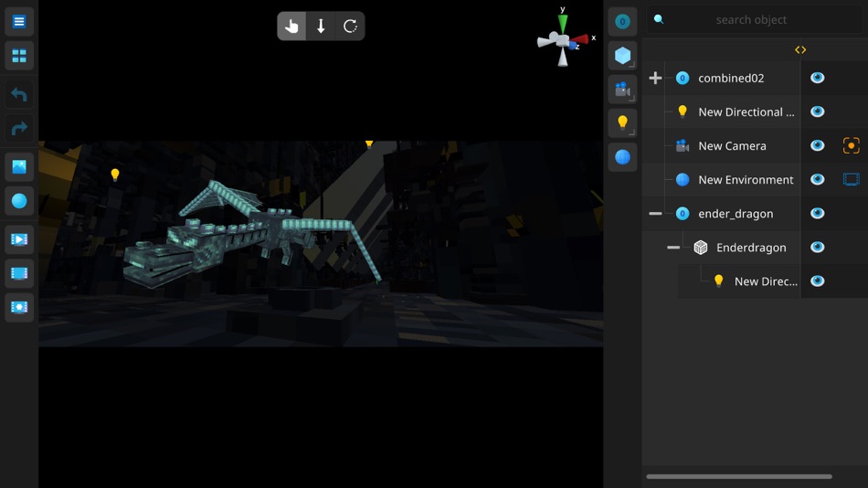Click the video play film icon

point(19,239)
